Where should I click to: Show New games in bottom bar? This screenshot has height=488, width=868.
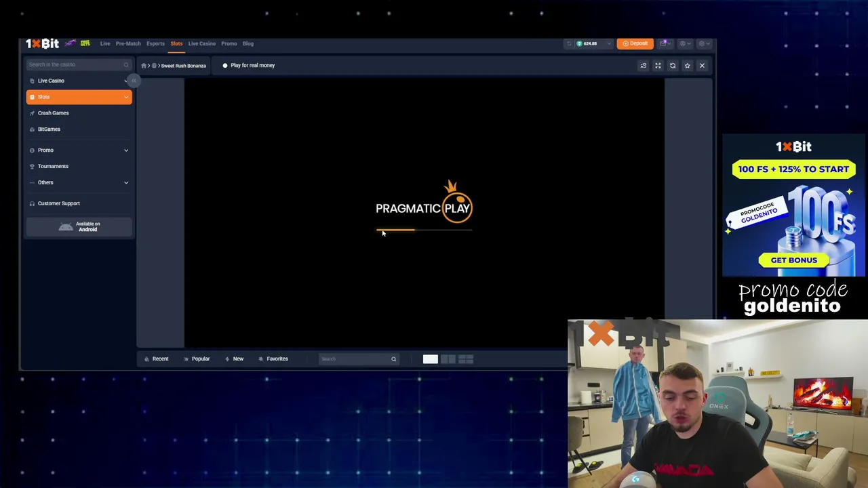235,359
